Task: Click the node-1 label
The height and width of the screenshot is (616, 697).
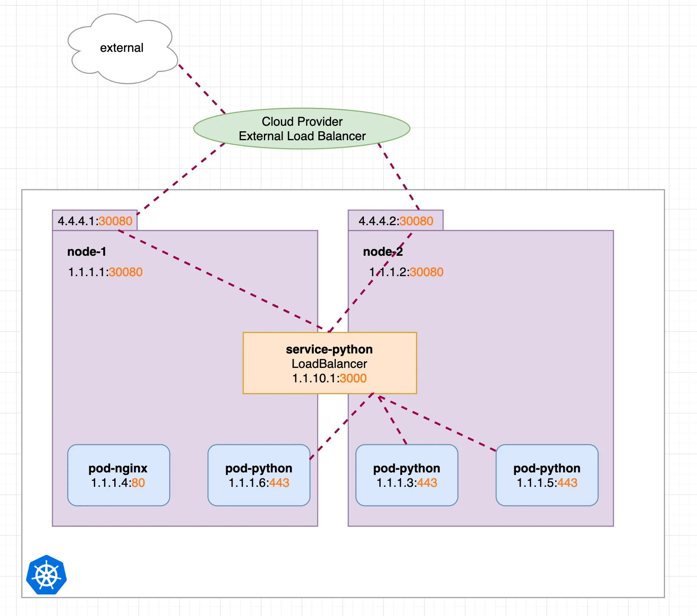Action: 87,251
